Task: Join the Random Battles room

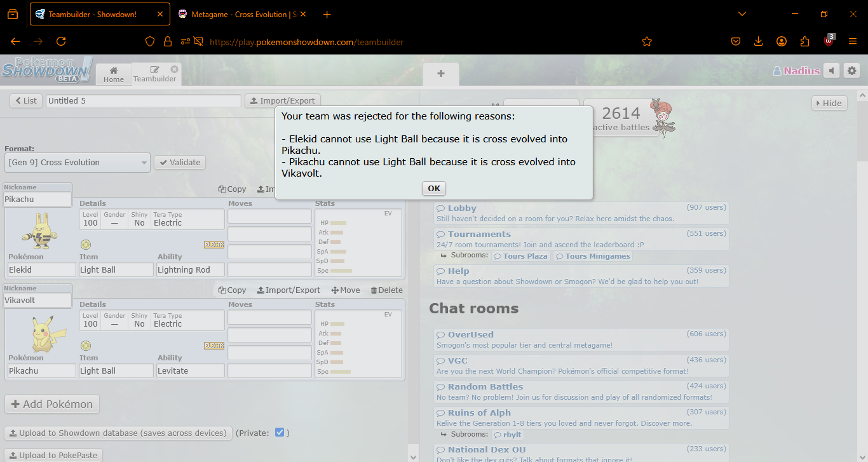Action: click(x=581, y=391)
